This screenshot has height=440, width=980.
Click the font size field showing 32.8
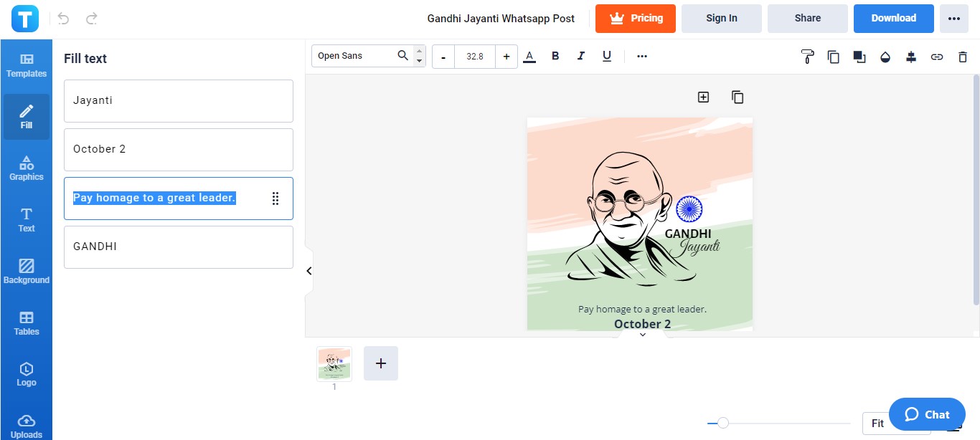[x=475, y=56]
